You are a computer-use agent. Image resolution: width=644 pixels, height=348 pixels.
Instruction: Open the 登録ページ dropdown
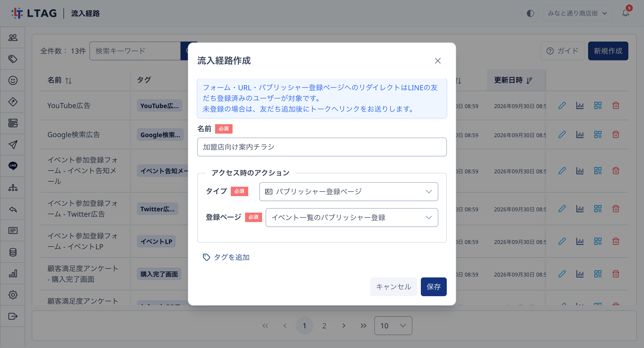point(352,217)
